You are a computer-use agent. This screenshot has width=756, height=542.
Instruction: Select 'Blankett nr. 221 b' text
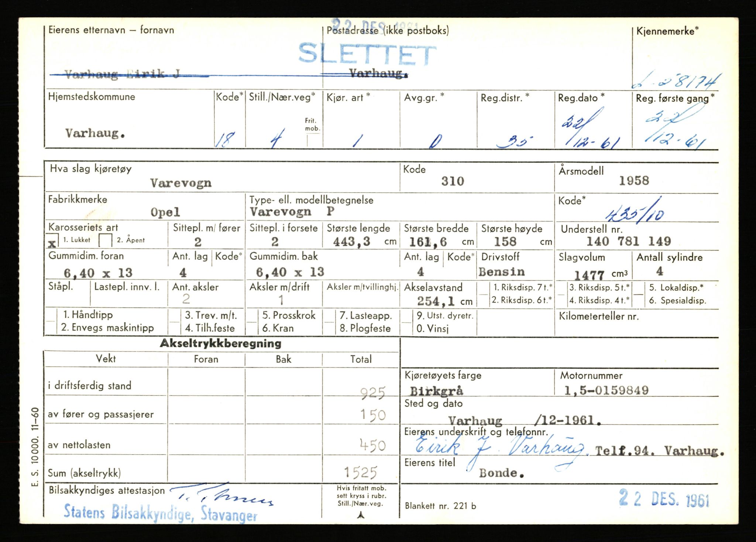(440, 506)
